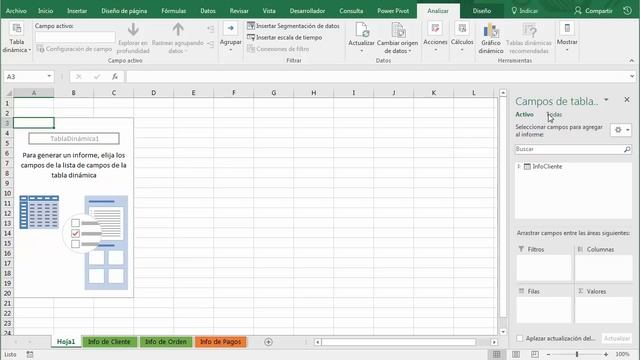Open the Acciones ribbon icon

435,29
